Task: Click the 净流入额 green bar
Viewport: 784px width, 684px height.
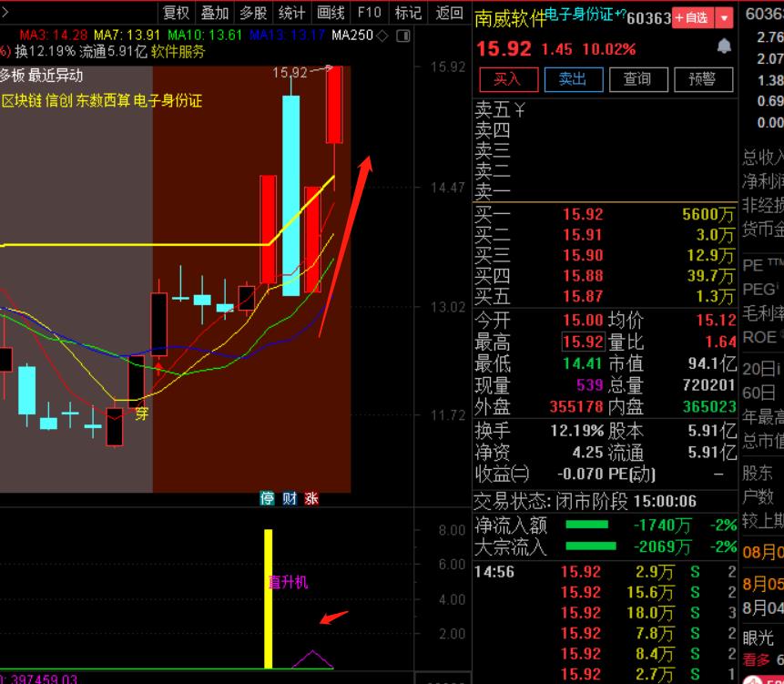Action: point(587,525)
